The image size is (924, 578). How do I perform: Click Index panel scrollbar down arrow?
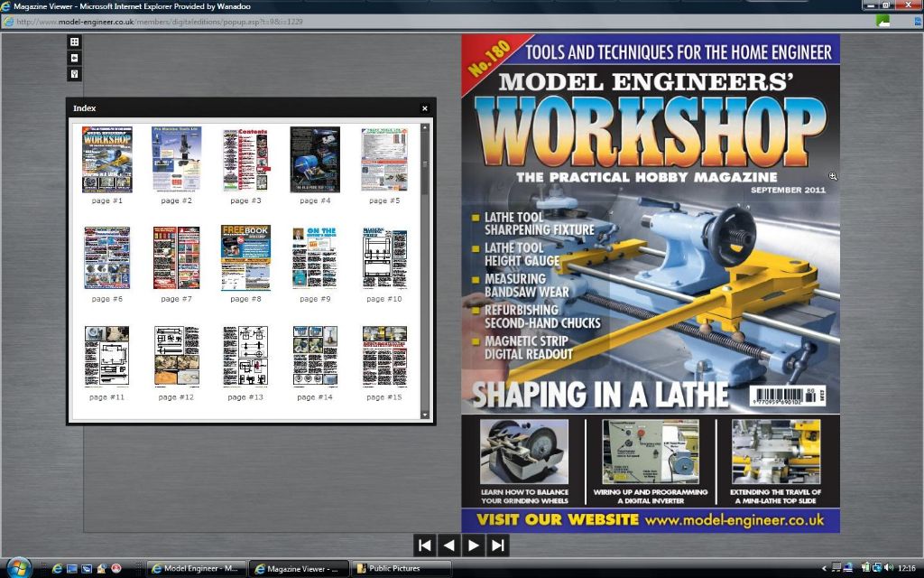[x=425, y=415]
